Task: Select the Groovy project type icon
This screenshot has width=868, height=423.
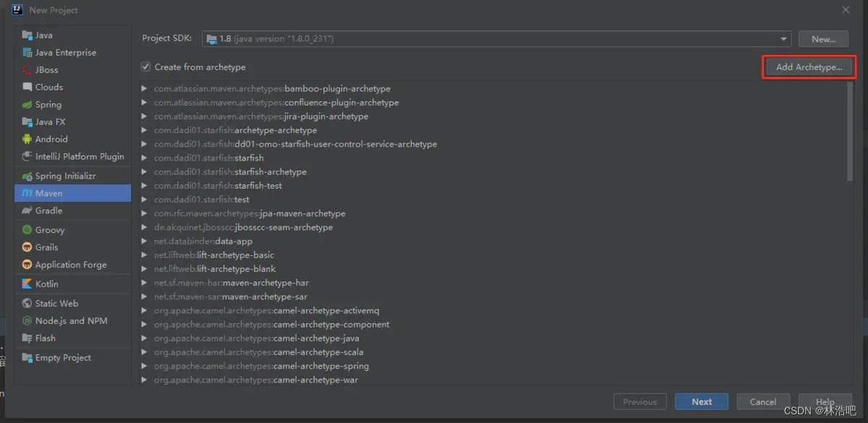Action: 27,230
